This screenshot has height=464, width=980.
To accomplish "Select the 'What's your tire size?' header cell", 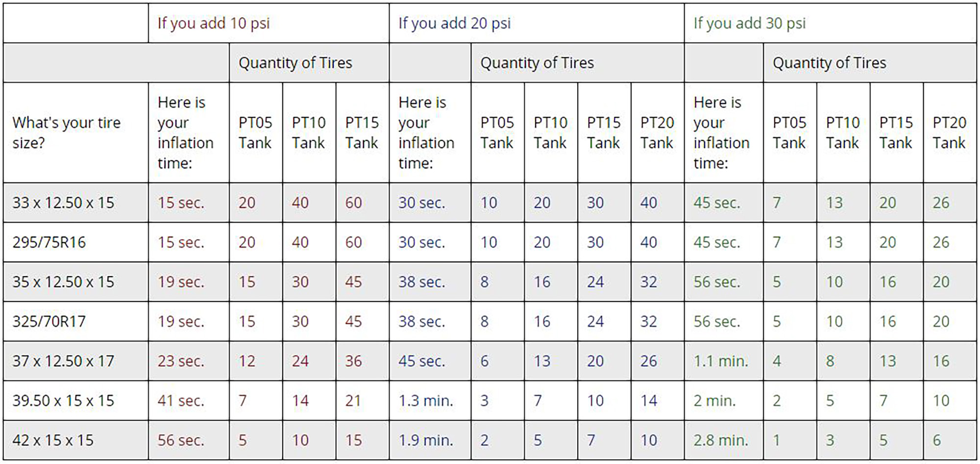I will 76,132.
